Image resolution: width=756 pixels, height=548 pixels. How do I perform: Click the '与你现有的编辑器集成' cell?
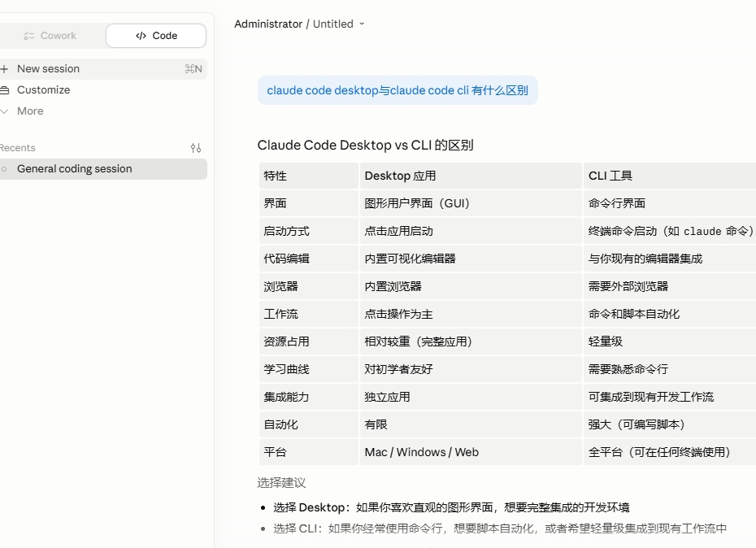[670, 259]
